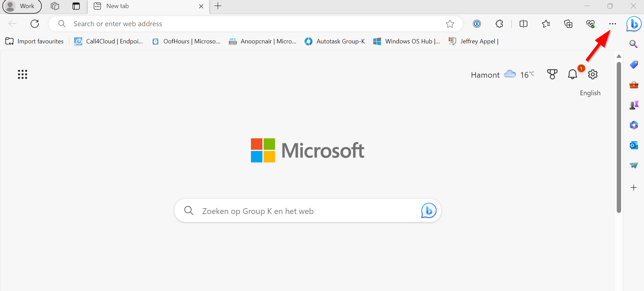Toggle Split screen icon
644x291 pixels.
pos(523,24)
